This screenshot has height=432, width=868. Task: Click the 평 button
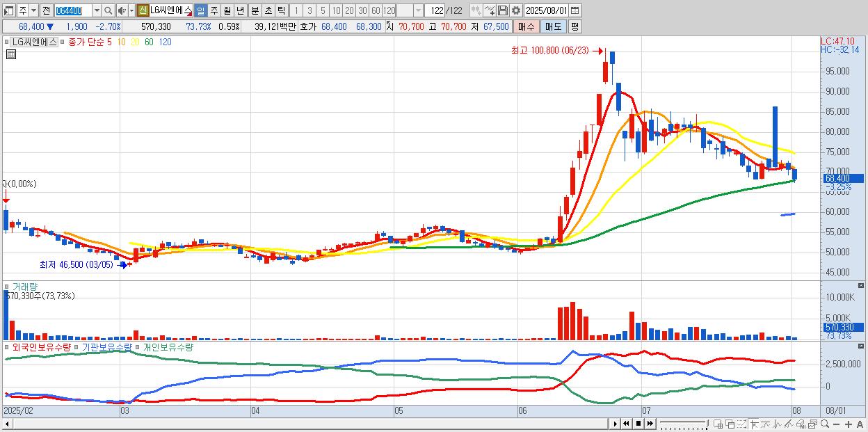574,26
